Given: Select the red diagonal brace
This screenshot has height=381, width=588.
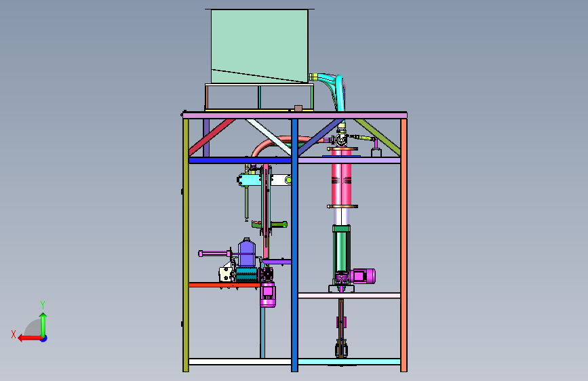Looking at the screenshot, I should (212, 137).
